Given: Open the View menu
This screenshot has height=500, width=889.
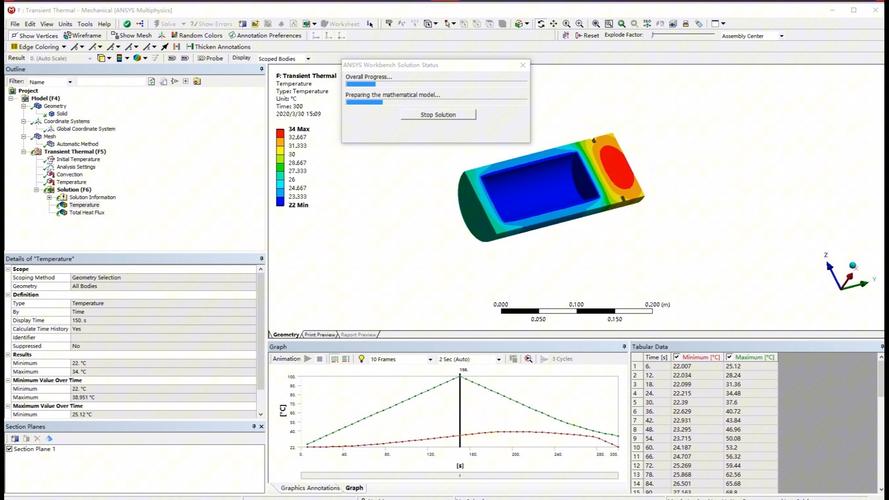Looking at the screenshot, I should [46, 24].
